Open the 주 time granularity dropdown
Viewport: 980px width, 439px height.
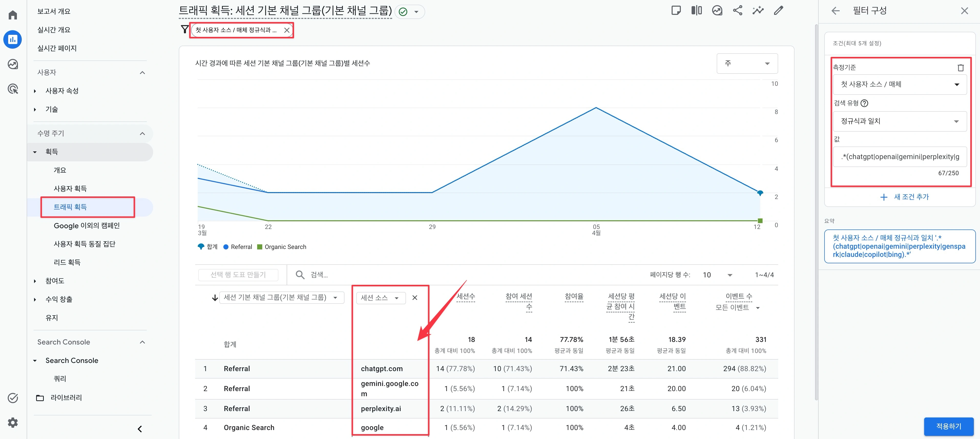(x=747, y=64)
